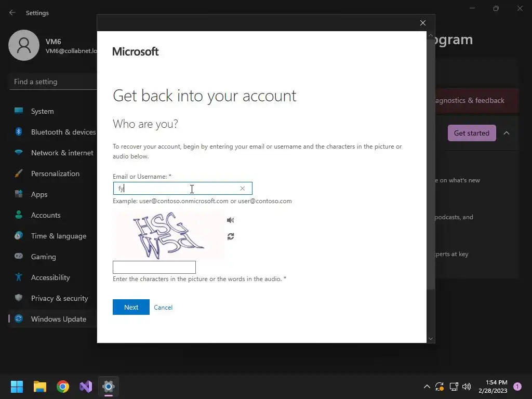Open Privacy & security settings
532x399 pixels.
point(53,298)
